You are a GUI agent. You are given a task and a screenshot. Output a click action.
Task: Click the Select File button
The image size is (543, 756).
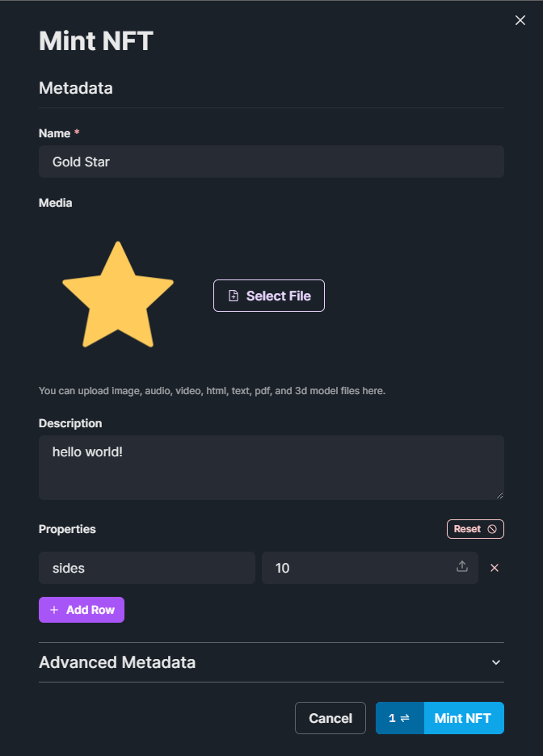point(268,296)
